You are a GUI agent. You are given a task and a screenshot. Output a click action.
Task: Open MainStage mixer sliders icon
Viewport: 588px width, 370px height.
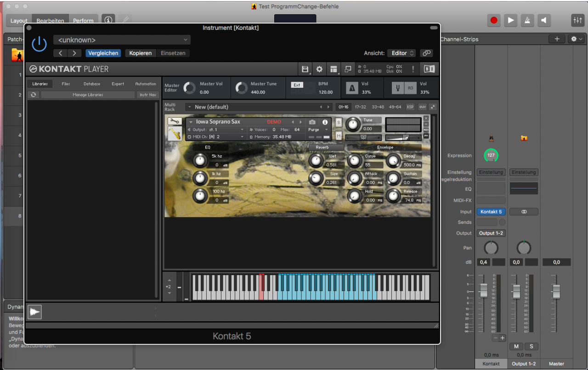point(577,20)
